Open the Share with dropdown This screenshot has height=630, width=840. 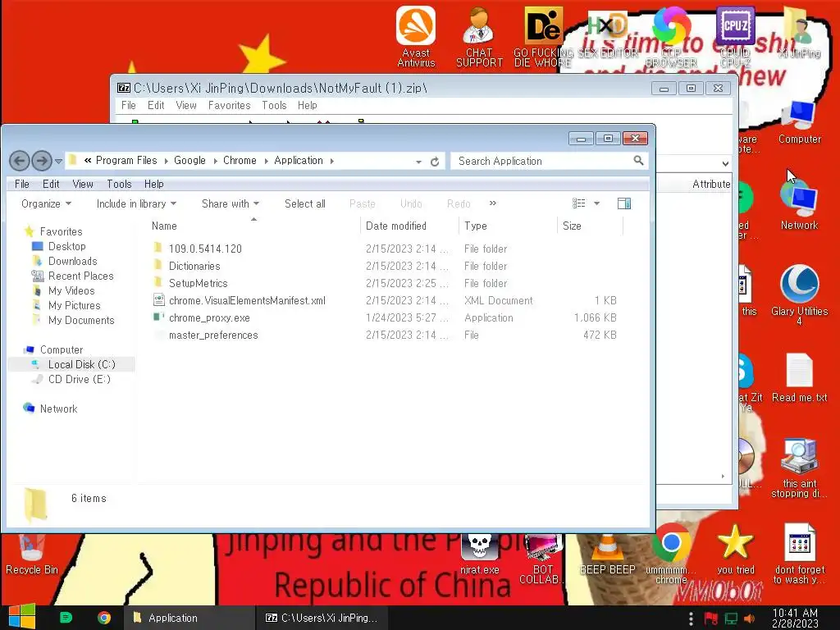(231, 203)
